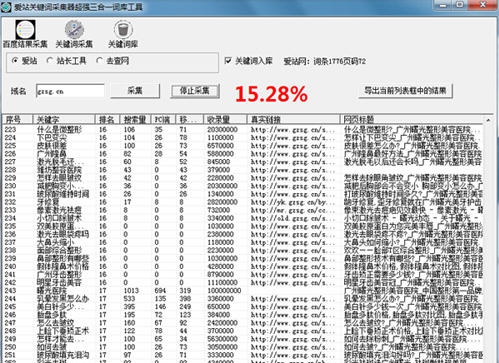Click the 收录量 value 2380000
Image resolution: width=499 pixels, height=363 pixels.
[220, 234]
